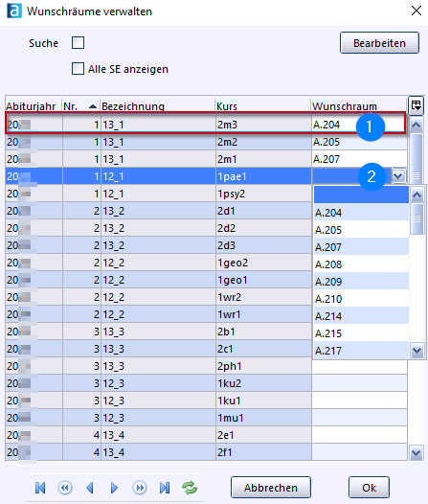Image resolution: width=428 pixels, height=504 pixels.
Task: Select the row with Kurs 1psy2
Action: [159, 194]
